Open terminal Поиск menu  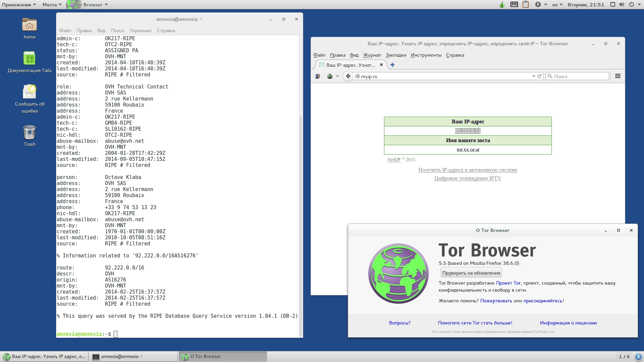(x=117, y=31)
